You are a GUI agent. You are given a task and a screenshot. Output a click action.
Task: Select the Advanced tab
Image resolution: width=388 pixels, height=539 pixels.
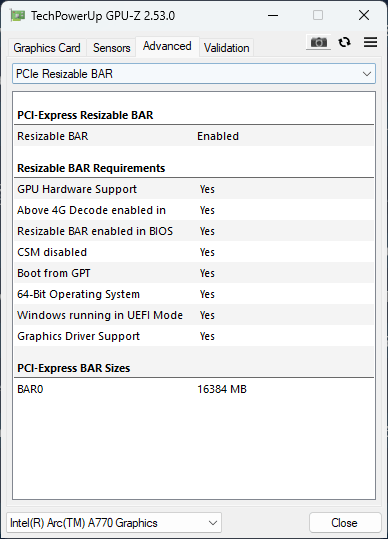[x=167, y=46]
